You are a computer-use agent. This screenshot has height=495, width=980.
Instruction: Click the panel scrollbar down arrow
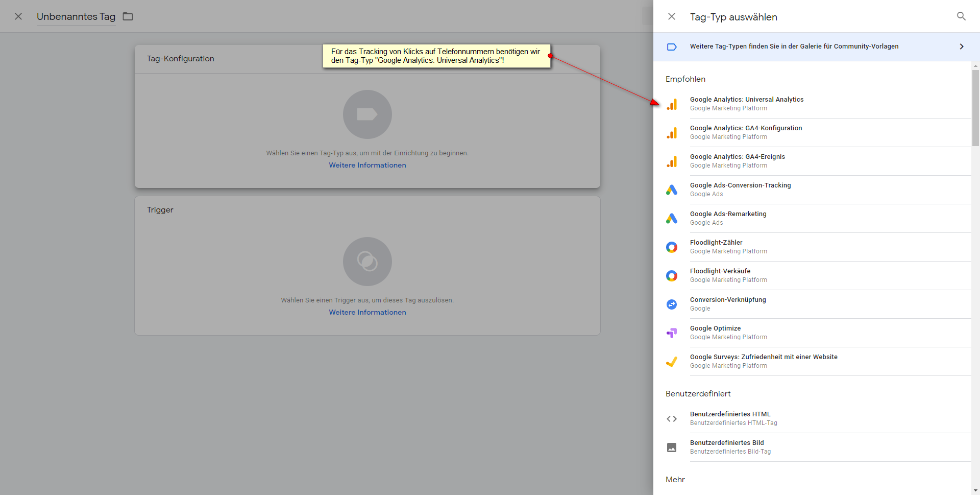975,490
